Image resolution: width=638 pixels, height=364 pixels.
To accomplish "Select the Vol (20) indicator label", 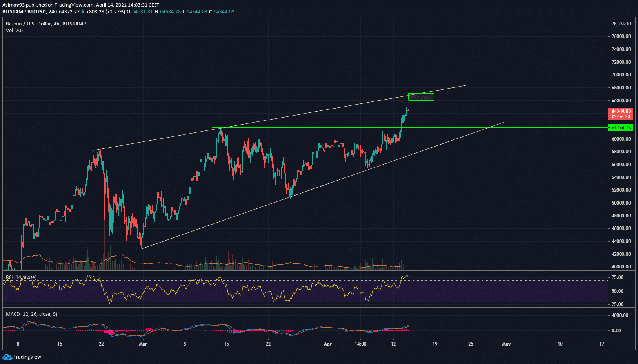I will tap(14, 31).
